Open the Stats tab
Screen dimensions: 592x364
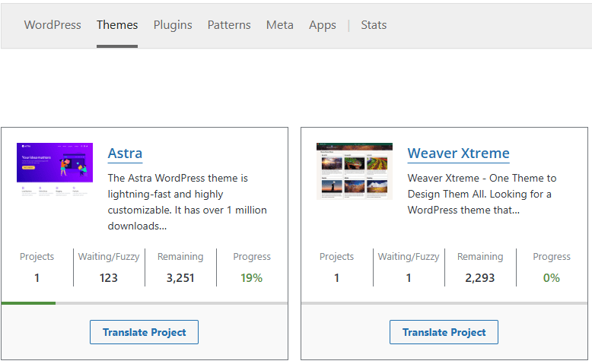point(374,25)
